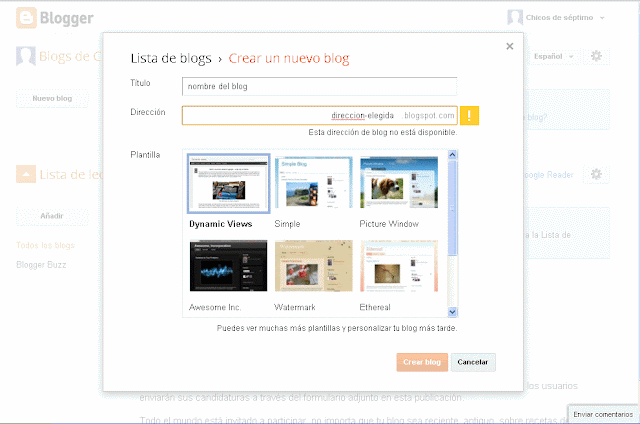Click the .blogspot.com suffix text
Viewport: 640px width, 424px height.
click(429, 115)
